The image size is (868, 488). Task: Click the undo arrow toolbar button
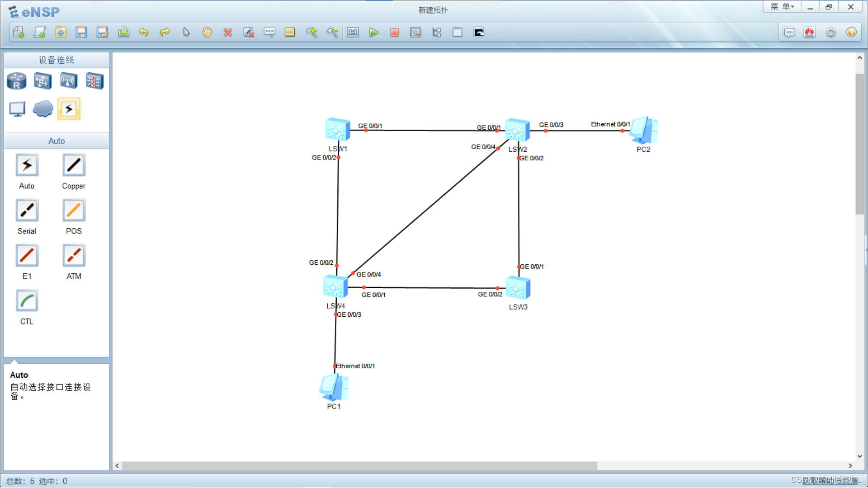point(144,32)
